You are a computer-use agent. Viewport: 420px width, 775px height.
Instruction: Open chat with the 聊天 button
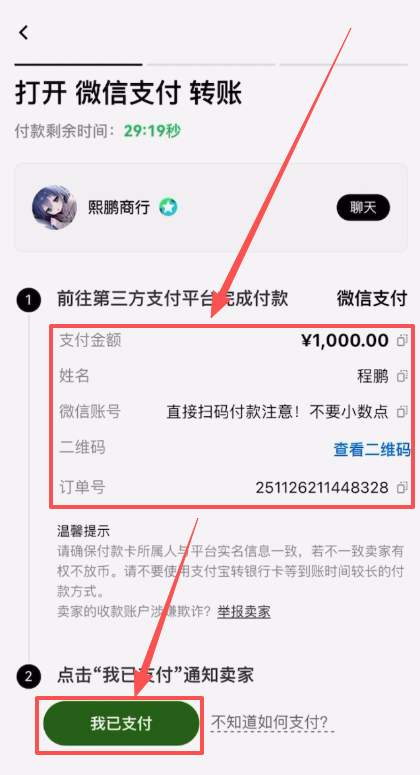[363, 208]
